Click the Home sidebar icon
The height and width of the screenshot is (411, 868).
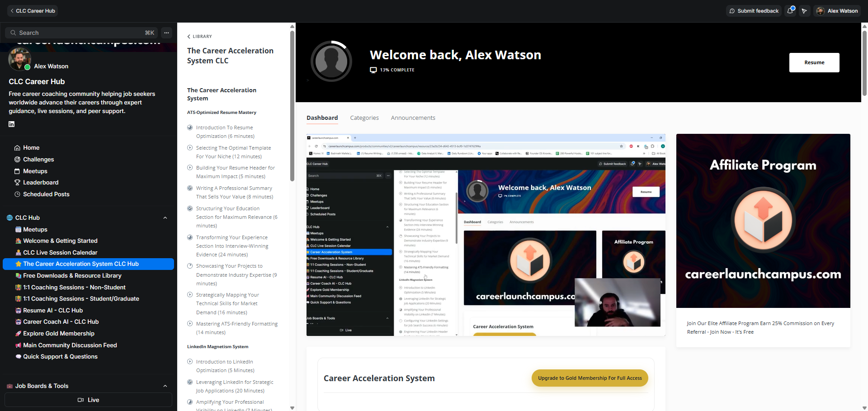pos(17,148)
